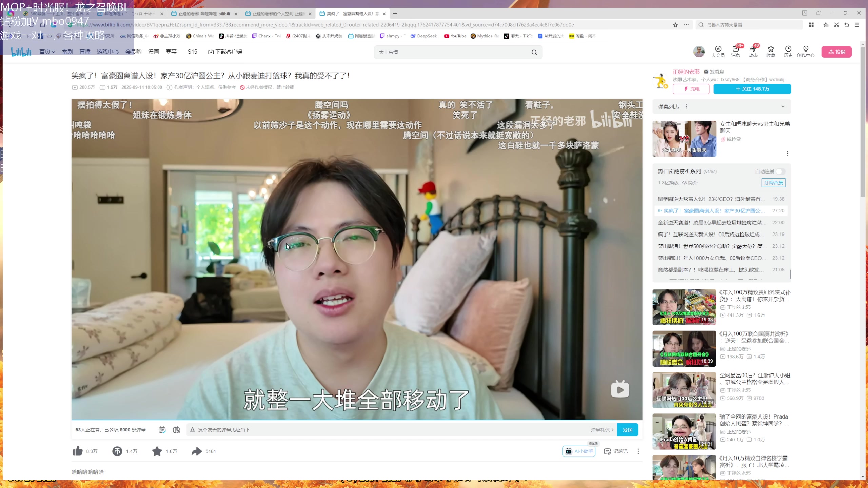Viewport: 868px width, 488px height.
Task: Open the 首页 dropdown in navigation
Action: (x=47, y=52)
